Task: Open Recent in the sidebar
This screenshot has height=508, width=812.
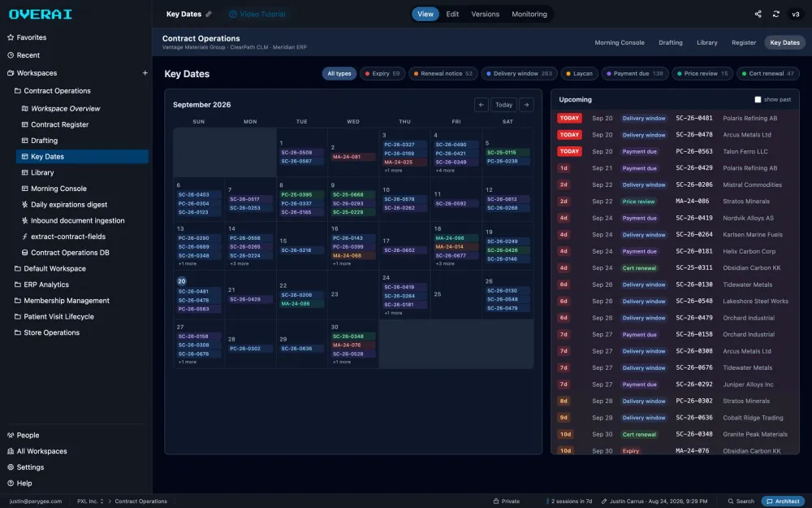Action: point(24,55)
